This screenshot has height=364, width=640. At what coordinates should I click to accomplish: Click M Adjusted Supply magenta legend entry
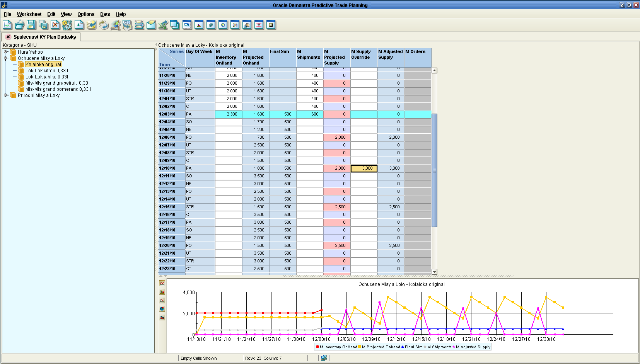click(x=471, y=347)
